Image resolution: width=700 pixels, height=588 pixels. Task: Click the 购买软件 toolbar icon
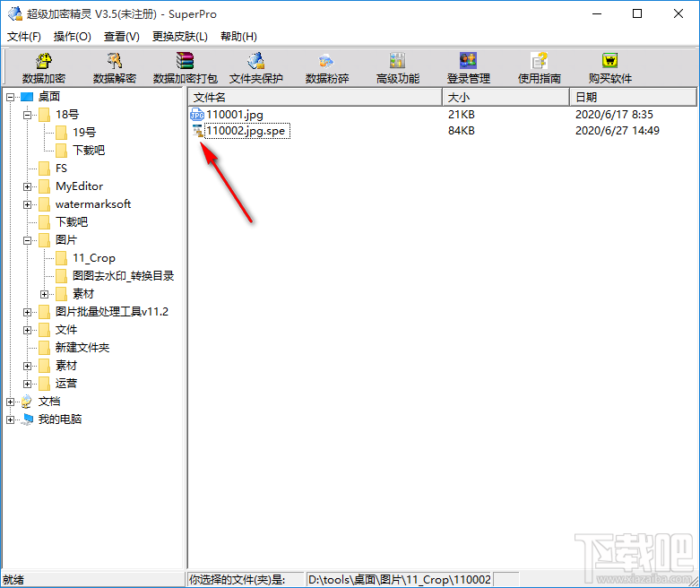coord(609,61)
